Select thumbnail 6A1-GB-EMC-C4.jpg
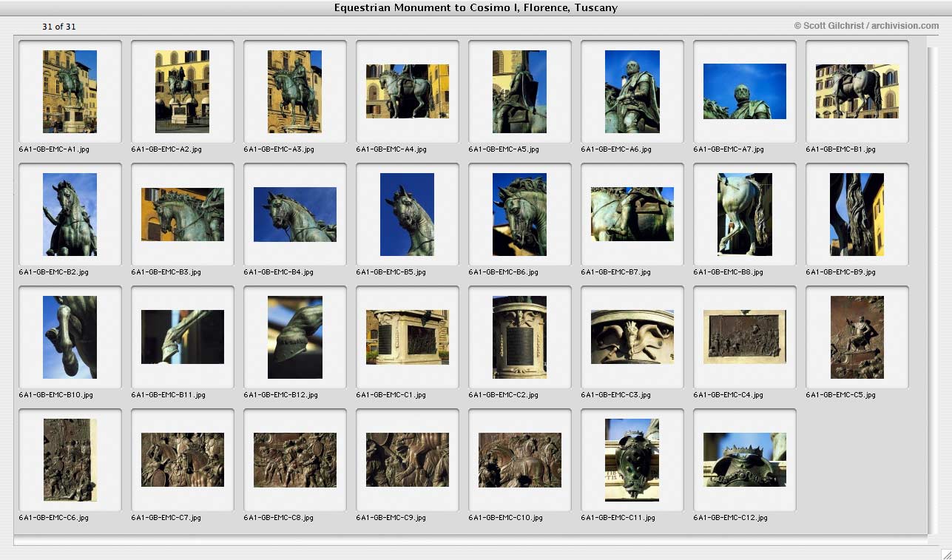 pyautogui.click(x=744, y=337)
